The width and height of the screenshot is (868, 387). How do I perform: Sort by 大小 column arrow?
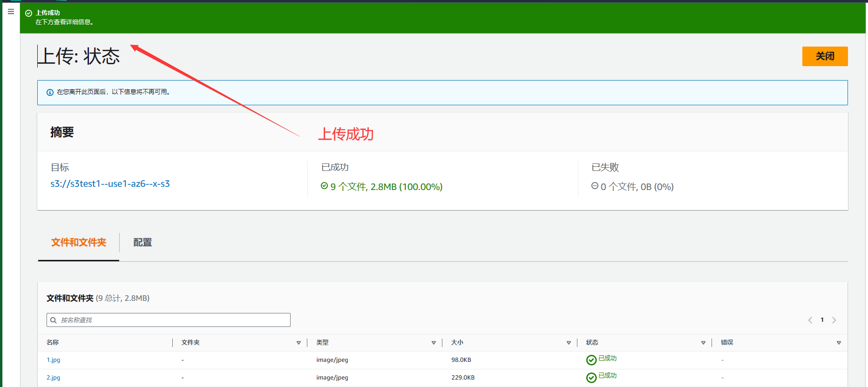coord(569,343)
